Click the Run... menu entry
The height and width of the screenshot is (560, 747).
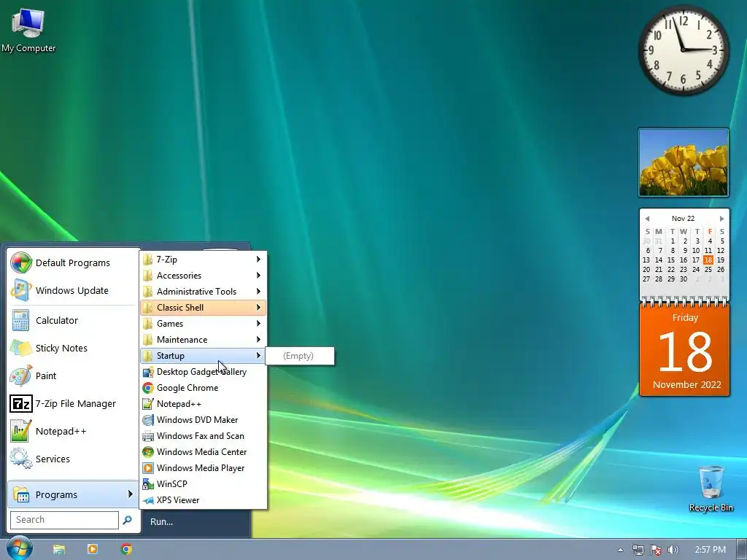coord(161,522)
